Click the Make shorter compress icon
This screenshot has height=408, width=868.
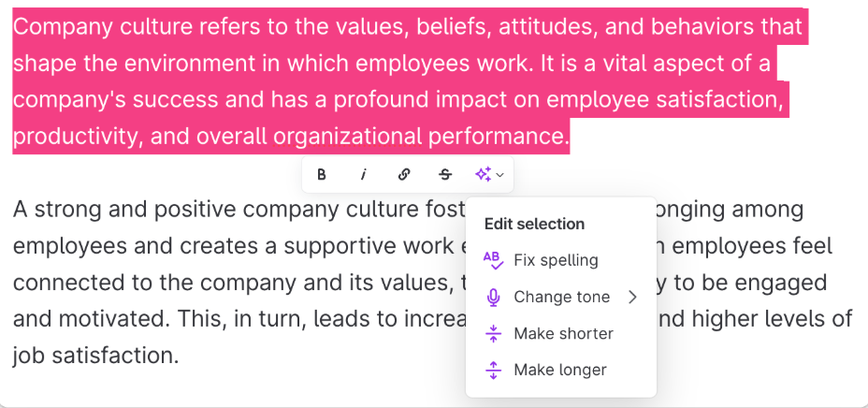(493, 333)
